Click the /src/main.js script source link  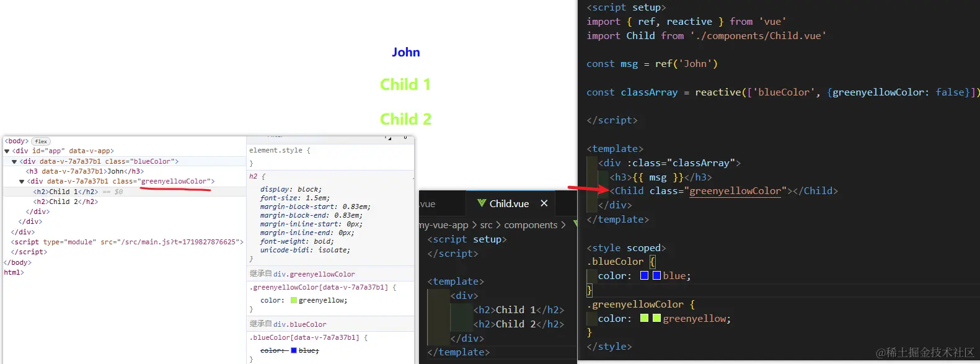(169, 242)
